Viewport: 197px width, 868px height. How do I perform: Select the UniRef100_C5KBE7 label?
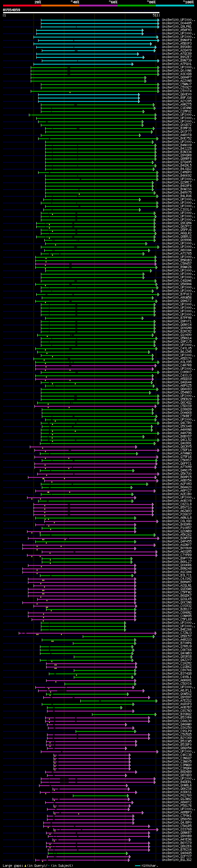176,416
